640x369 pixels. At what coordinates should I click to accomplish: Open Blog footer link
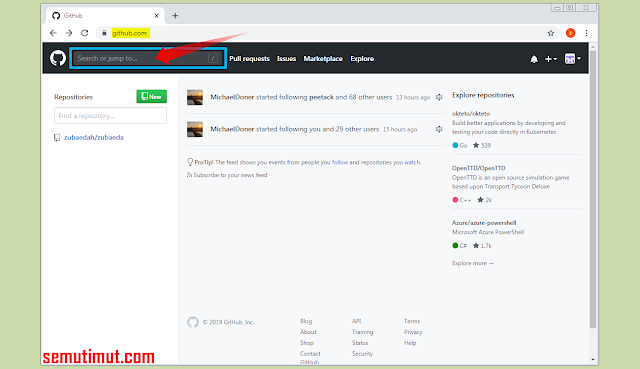point(306,321)
